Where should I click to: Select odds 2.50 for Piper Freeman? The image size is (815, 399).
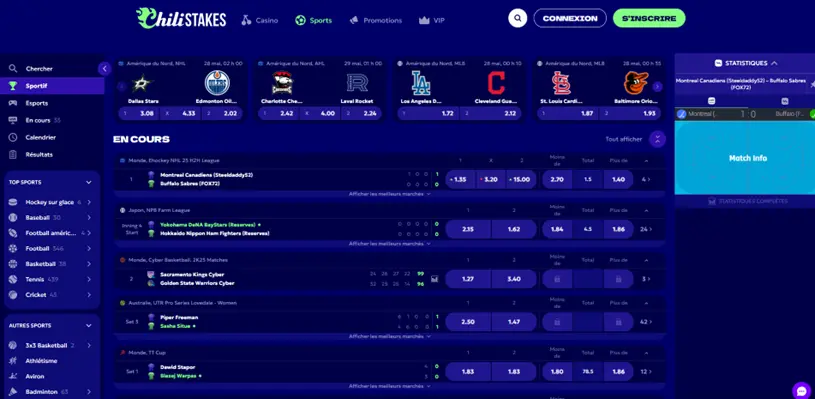point(468,322)
